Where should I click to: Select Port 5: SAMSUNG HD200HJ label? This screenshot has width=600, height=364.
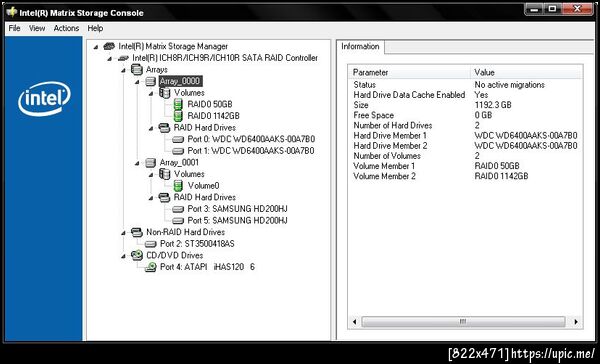[237, 220]
